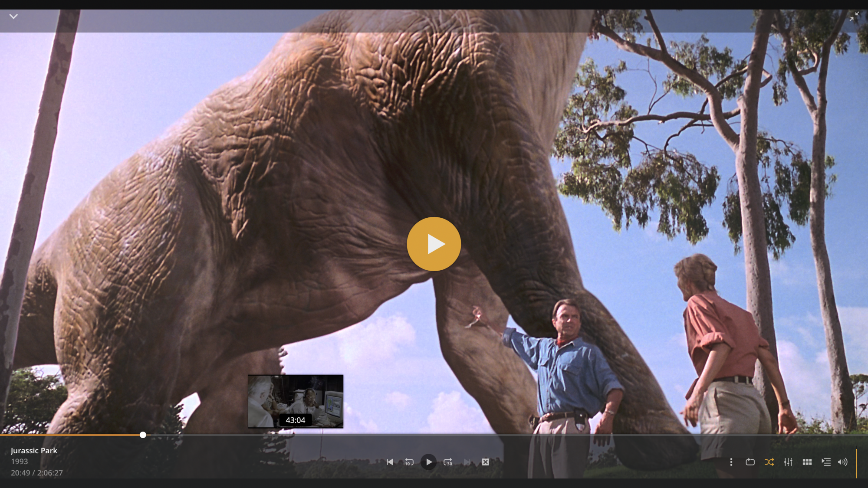Viewport: 868px width, 488px height.
Task: Open playback settings sliders icon
Action: [788, 462]
